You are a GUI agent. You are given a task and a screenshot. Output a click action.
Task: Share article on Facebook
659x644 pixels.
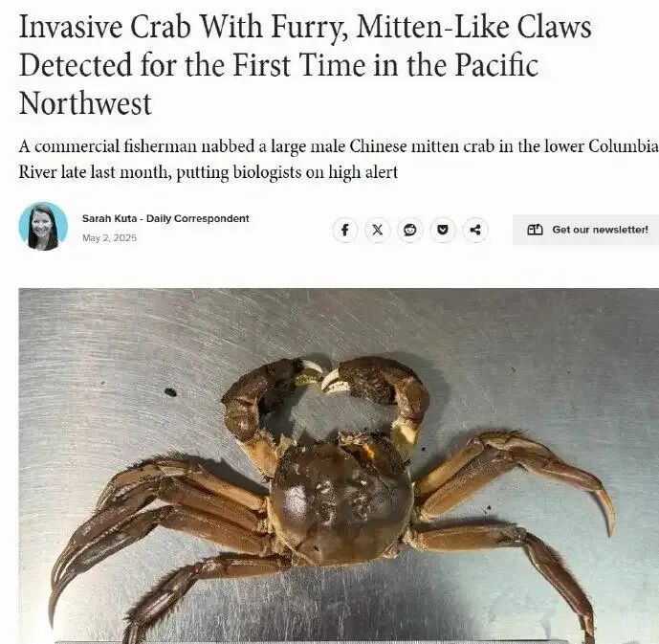click(345, 230)
